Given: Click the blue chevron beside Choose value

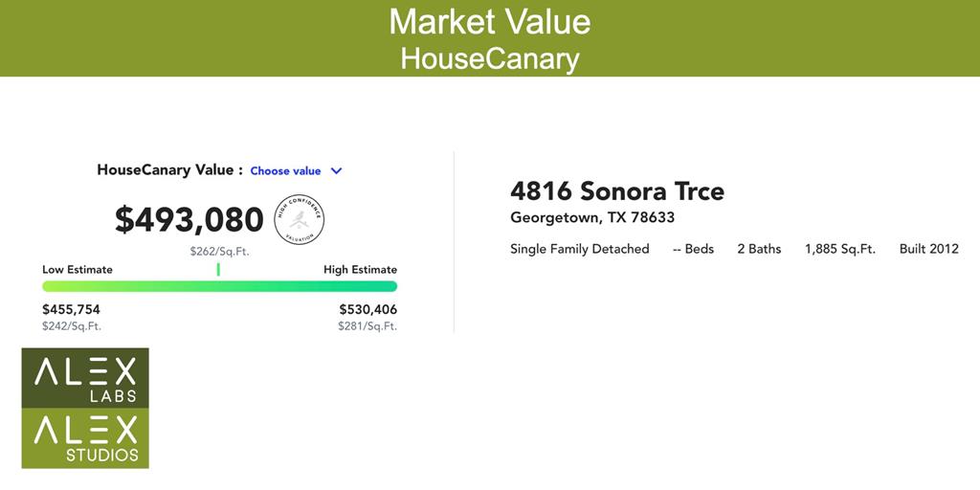Looking at the screenshot, I should (336, 170).
